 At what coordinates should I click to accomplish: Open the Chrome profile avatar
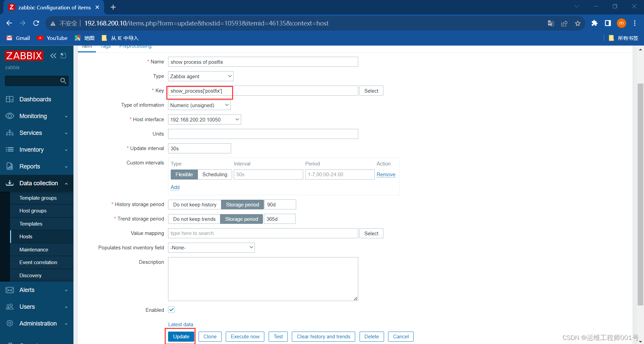[622, 23]
